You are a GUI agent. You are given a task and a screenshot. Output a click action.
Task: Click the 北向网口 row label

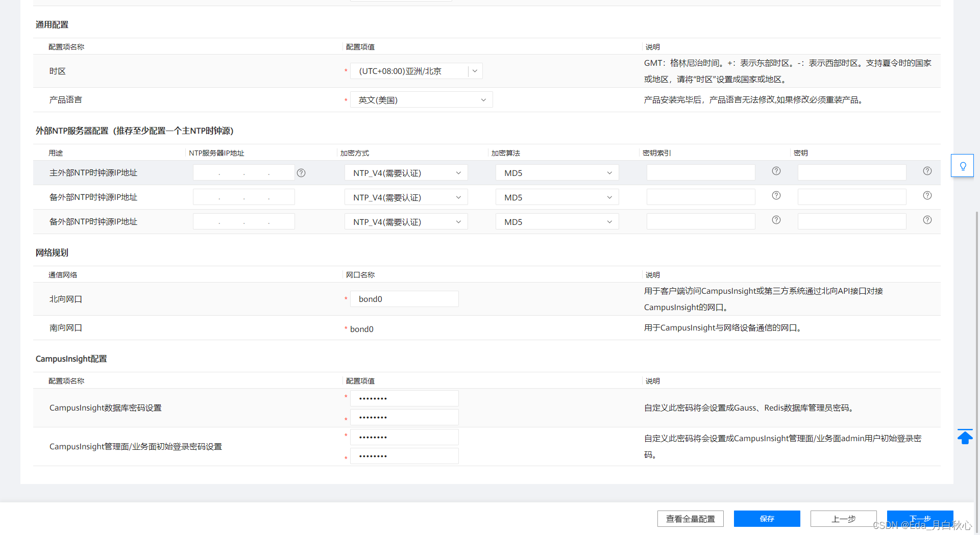point(66,299)
